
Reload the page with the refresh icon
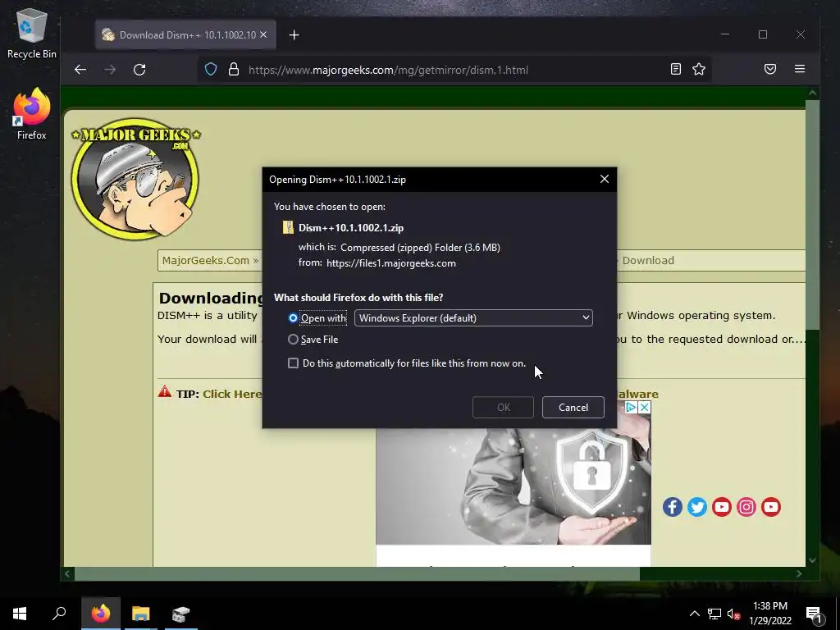(139, 70)
